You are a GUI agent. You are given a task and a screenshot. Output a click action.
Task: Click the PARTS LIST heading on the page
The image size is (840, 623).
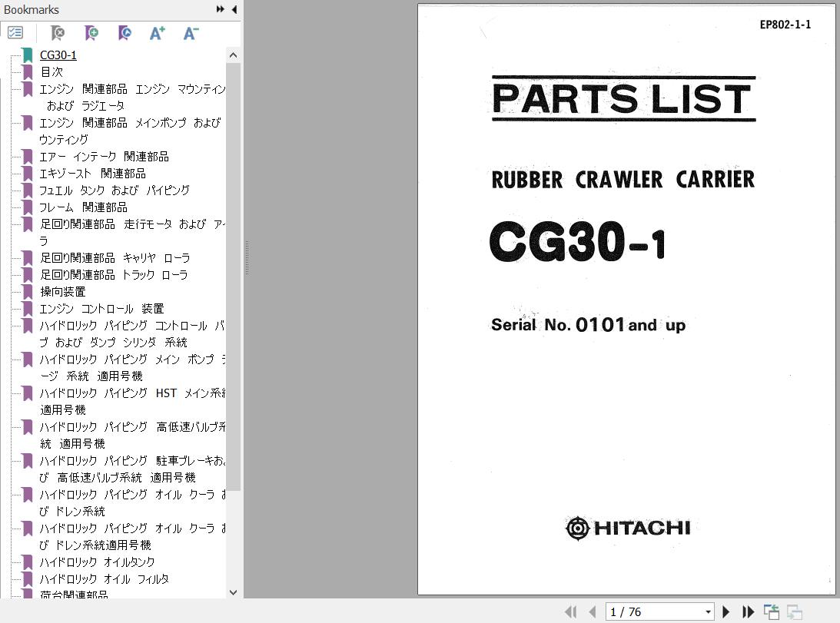pyautogui.click(x=623, y=99)
